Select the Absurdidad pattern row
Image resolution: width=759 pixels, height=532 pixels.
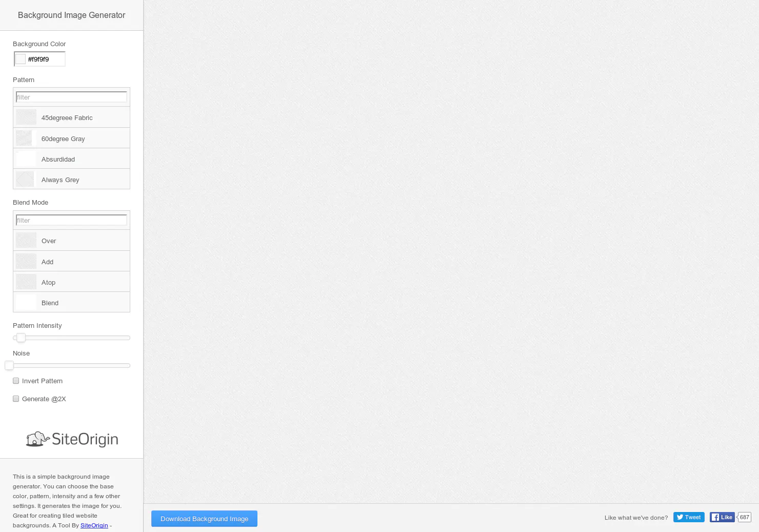71,159
